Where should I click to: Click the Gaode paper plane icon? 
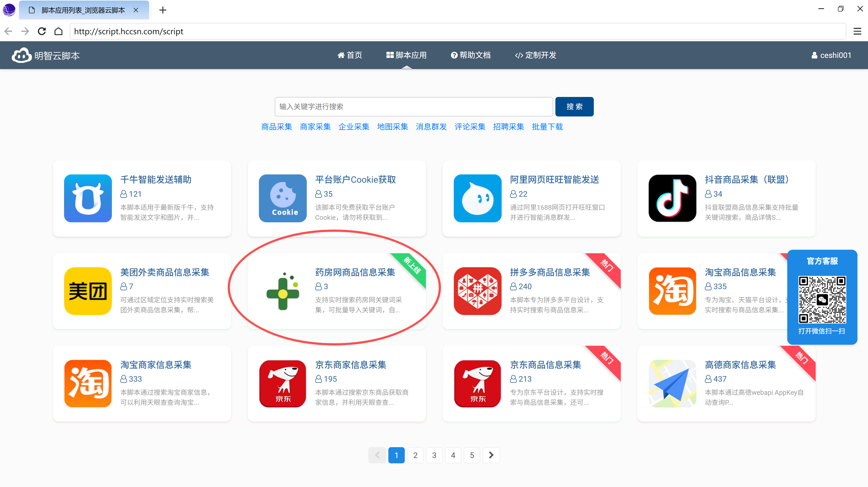point(672,383)
